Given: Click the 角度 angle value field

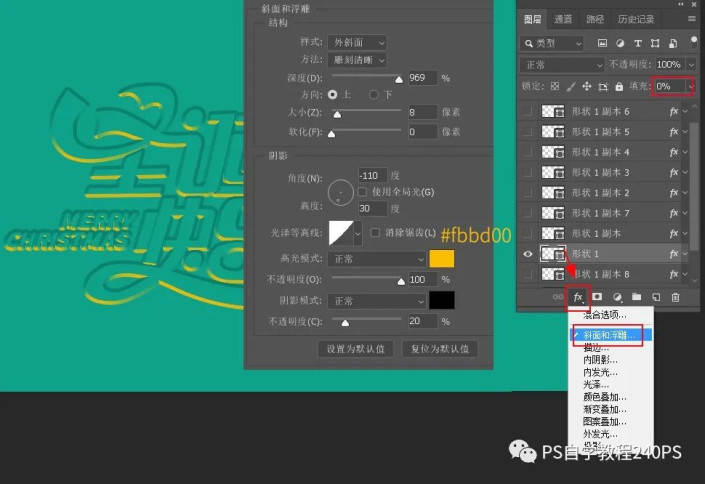Looking at the screenshot, I should tap(373, 175).
